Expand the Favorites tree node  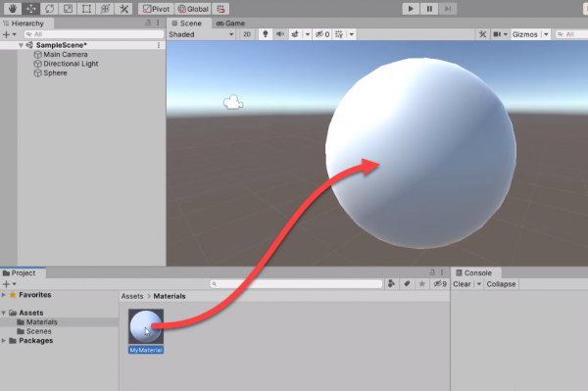4,295
